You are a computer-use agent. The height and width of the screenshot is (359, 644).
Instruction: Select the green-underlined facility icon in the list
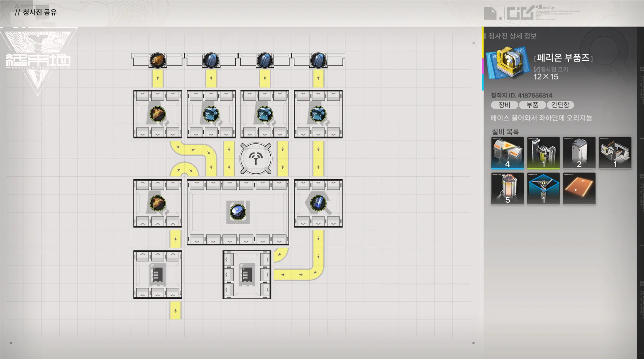click(x=543, y=153)
